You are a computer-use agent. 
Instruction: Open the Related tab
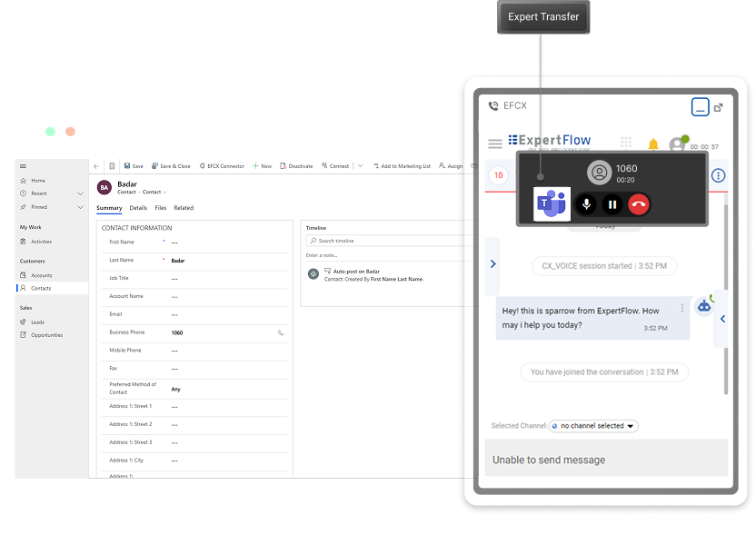(x=184, y=208)
